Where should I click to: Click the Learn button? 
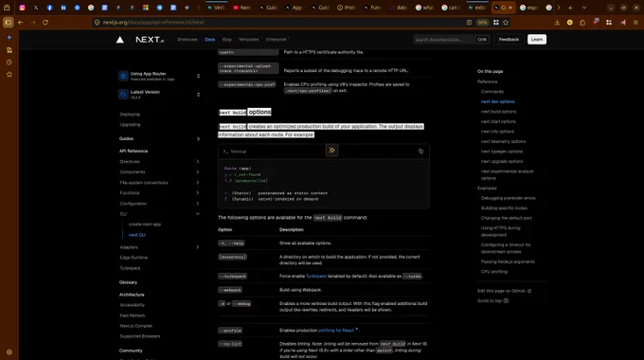click(536, 40)
